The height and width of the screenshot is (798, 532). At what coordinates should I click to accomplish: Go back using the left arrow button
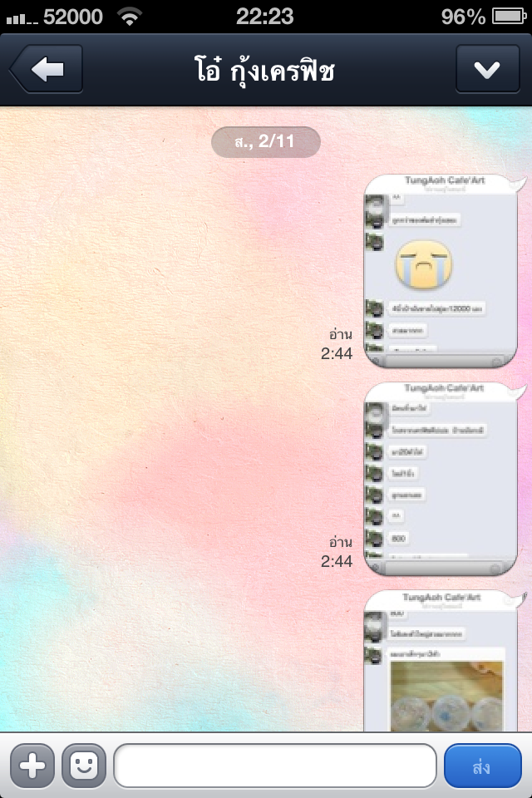click(x=47, y=69)
